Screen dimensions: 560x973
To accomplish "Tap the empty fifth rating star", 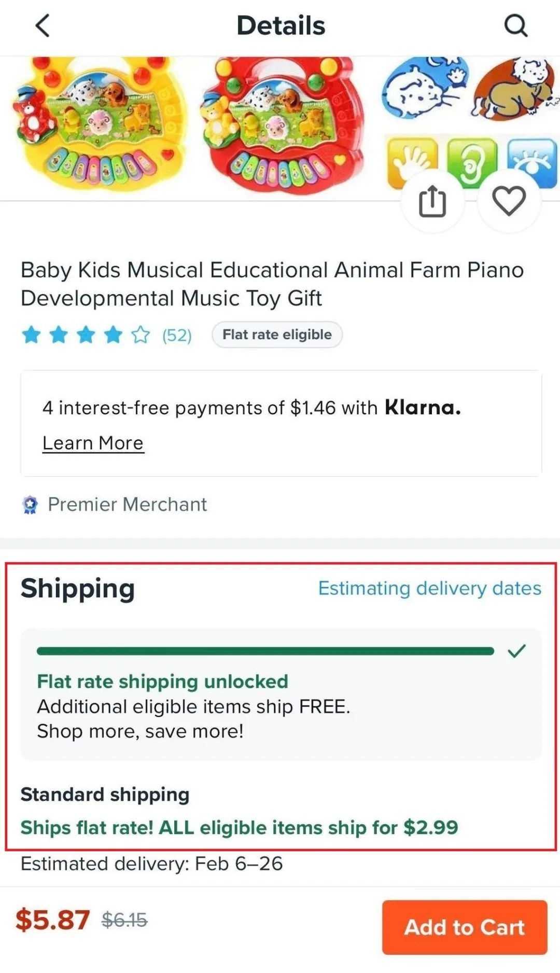I will [x=140, y=335].
